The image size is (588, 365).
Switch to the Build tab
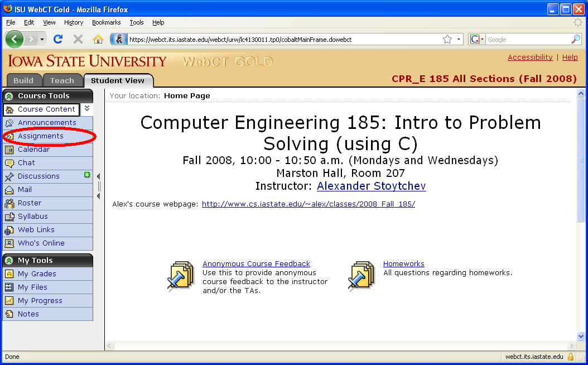point(23,80)
